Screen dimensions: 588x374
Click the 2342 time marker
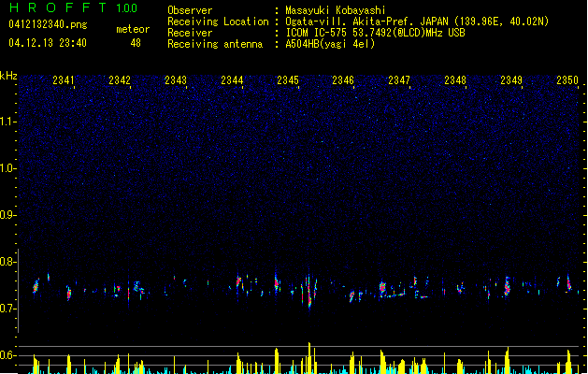[120, 80]
